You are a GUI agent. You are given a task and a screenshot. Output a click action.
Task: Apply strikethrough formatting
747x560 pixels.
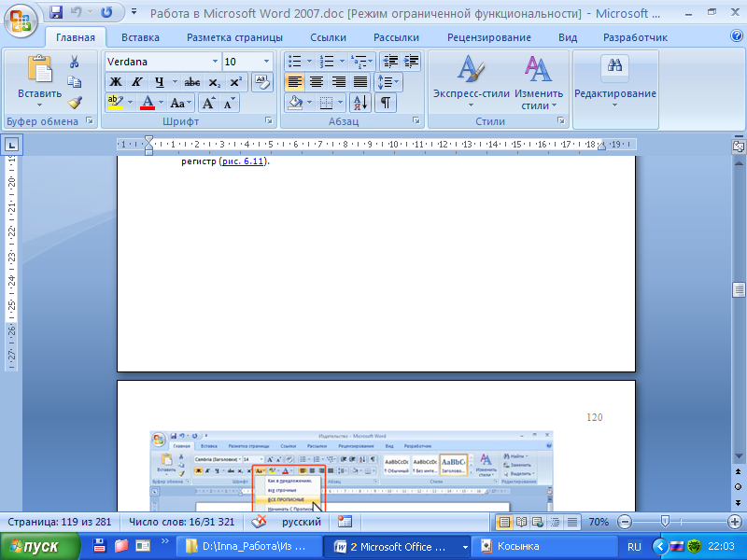point(192,82)
